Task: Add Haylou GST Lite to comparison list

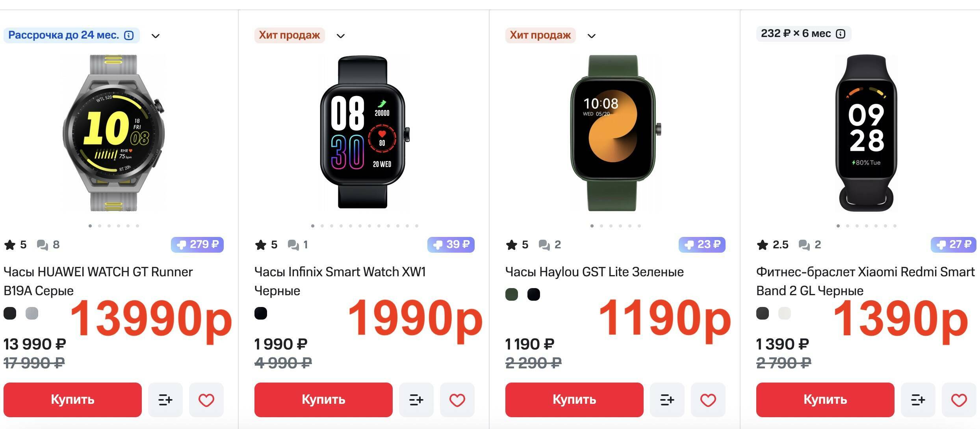Action: click(667, 400)
